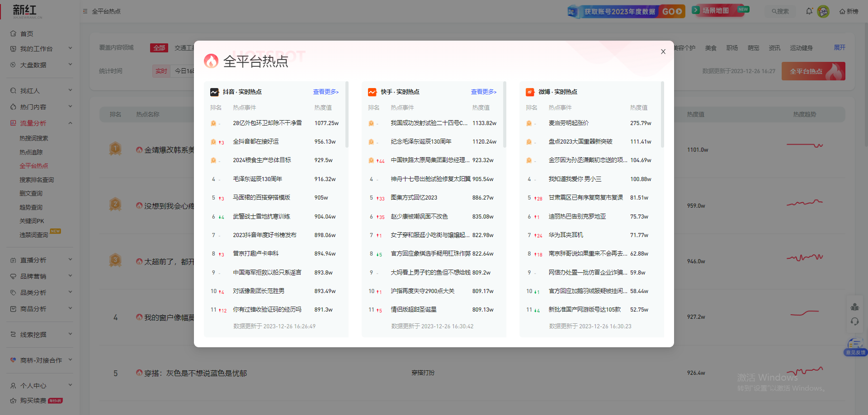Click the 品牌营销 icon in sidebar
The height and width of the screenshot is (415, 868).
(13, 276)
